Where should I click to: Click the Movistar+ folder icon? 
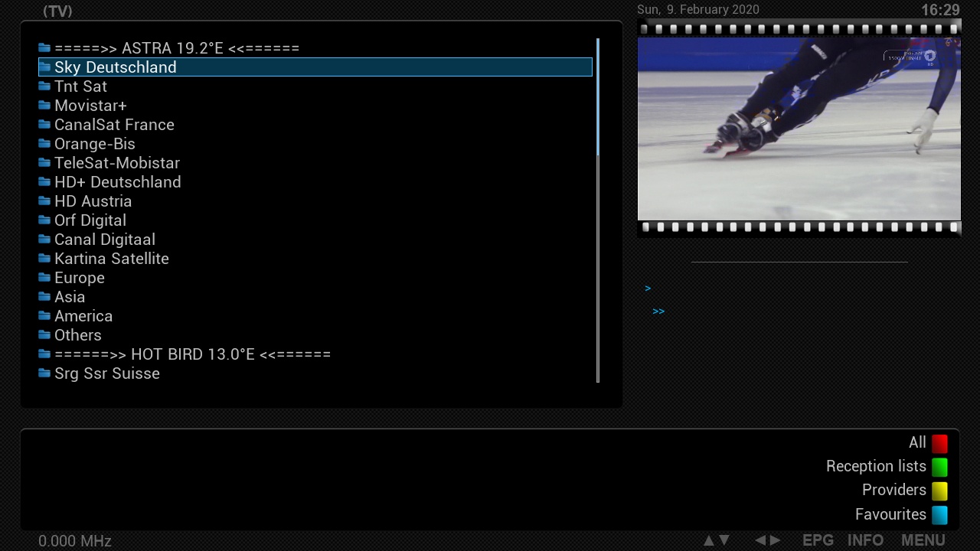44,106
